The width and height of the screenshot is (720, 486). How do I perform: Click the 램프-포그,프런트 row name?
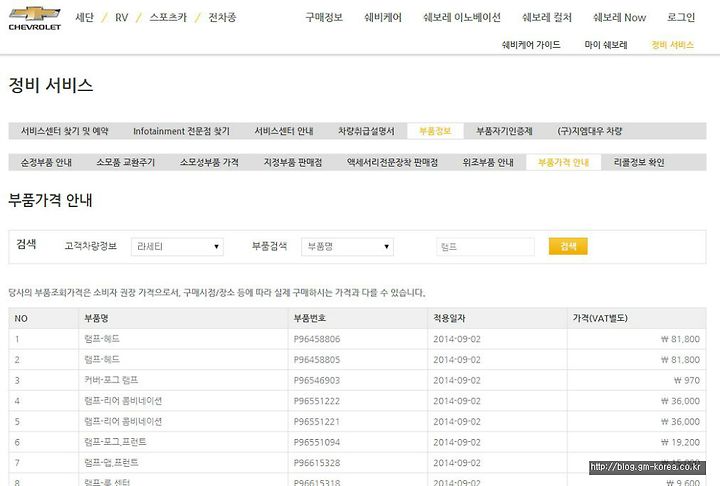point(115,442)
